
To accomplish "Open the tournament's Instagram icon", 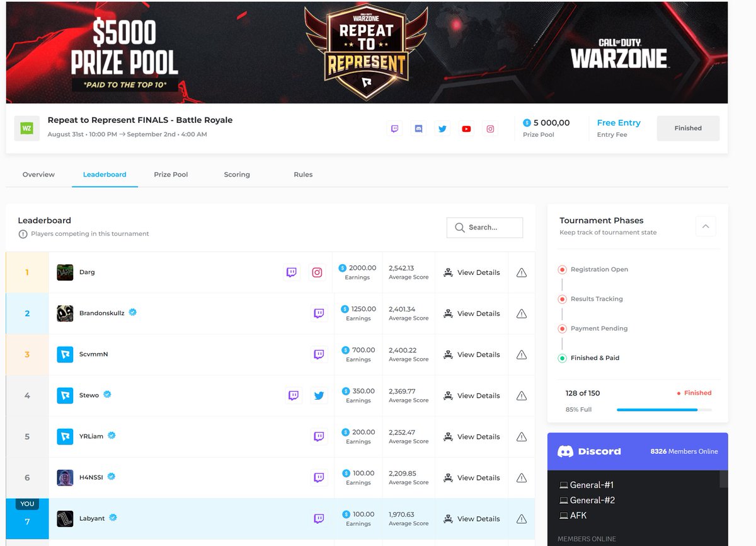I will (x=490, y=128).
